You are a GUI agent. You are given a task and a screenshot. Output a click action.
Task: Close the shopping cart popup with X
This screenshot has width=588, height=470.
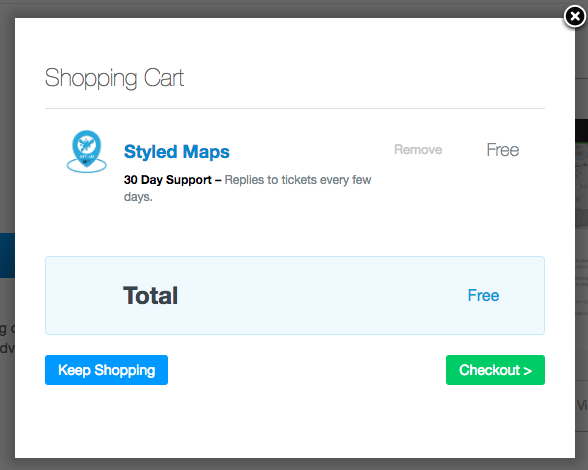575,17
